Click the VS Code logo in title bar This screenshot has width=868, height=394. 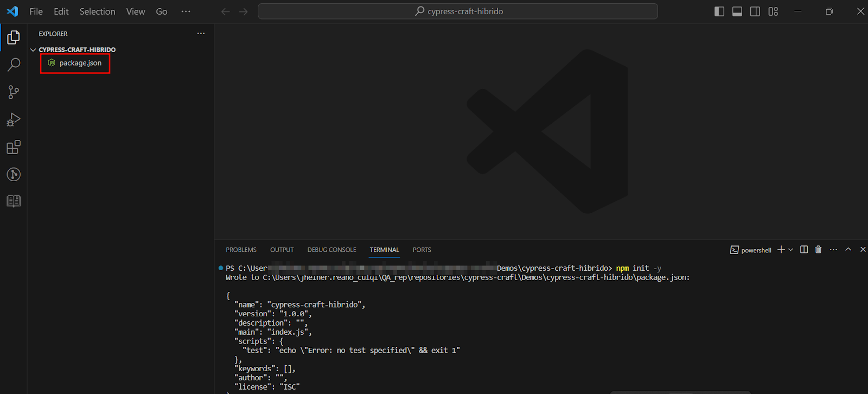coord(12,11)
